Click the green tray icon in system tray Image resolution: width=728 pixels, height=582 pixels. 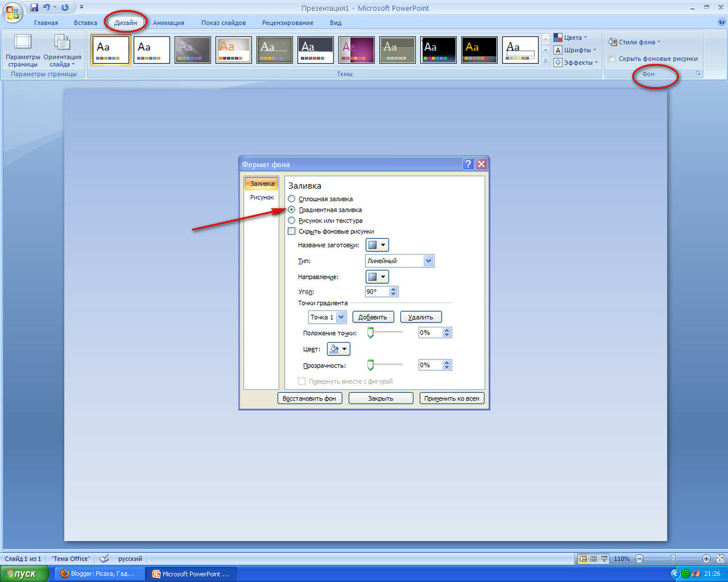click(686, 574)
